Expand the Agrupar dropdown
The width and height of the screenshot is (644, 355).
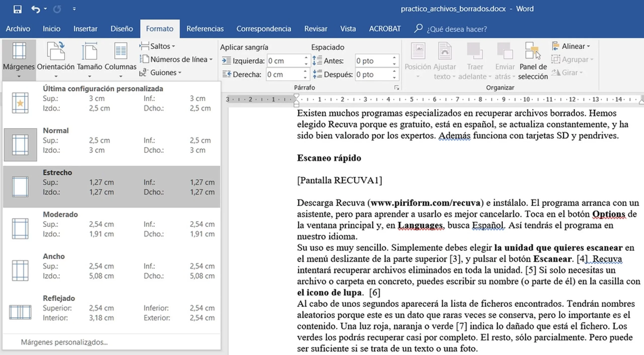pos(573,59)
